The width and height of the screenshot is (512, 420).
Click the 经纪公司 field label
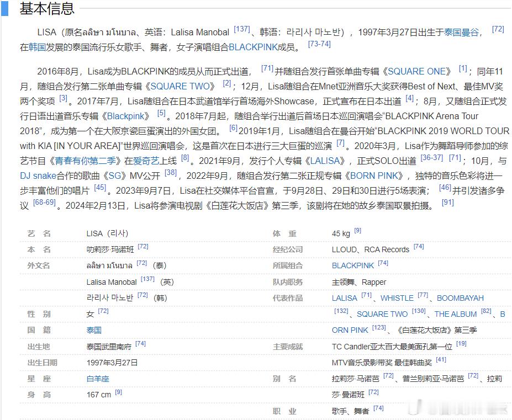pos(288,249)
